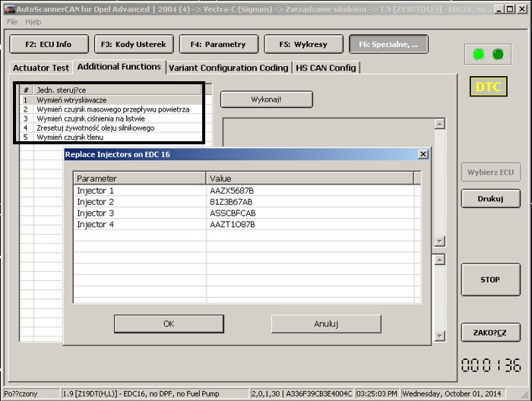Click the Wykonaj! execute button
The height and width of the screenshot is (401, 532).
(x=266, y=99)
